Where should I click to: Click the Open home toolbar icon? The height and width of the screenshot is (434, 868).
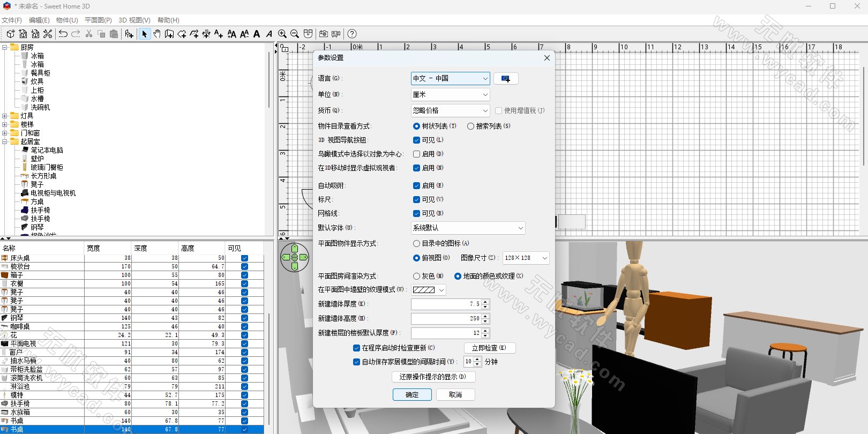pos(23,34)
